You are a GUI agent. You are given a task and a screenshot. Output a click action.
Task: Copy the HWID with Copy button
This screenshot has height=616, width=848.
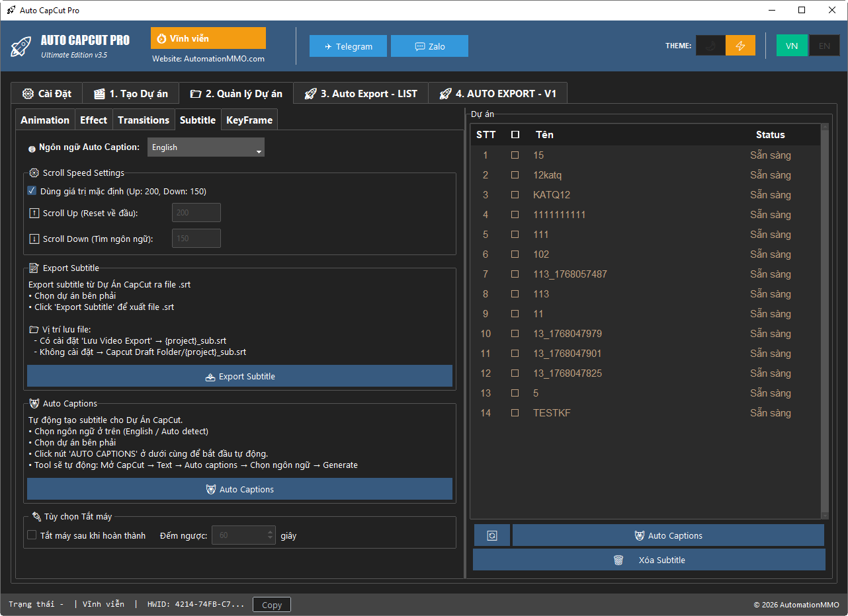click(x=272, y=605)
